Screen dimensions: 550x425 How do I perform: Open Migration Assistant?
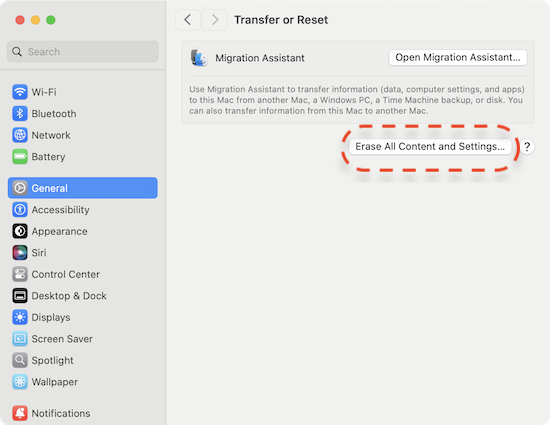click(458, 58)
